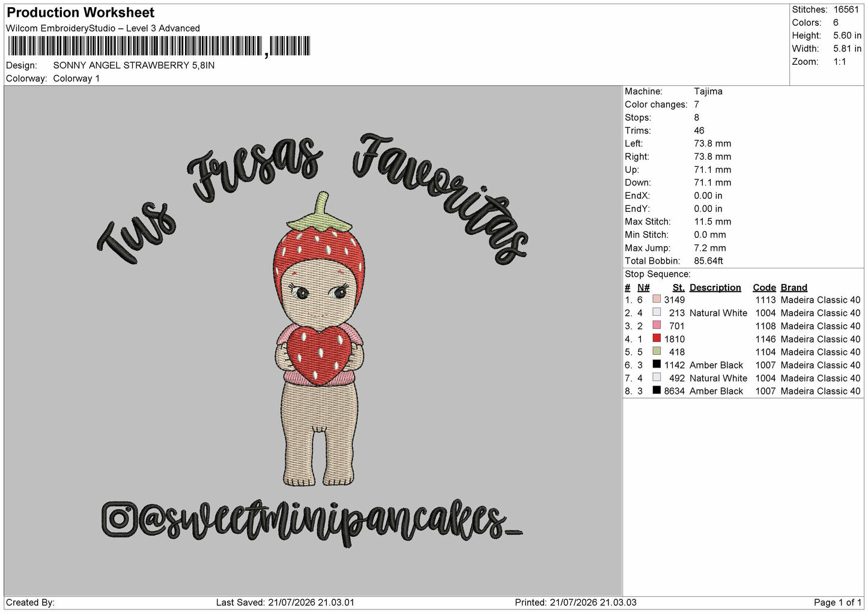This screenshot has width=868, height=613.
Task: Click the 'N#' column header
Action: [x=643, y=288]
